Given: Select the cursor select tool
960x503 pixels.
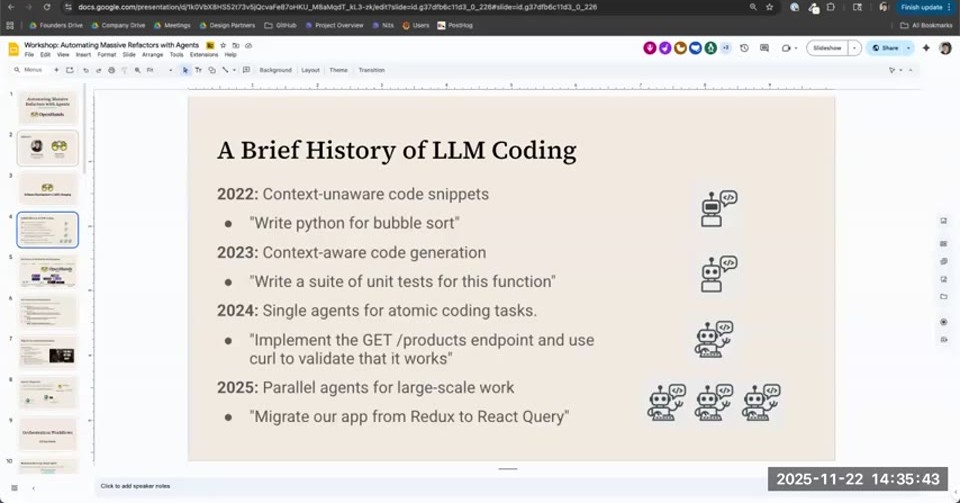Looking at the screenshot, I should click(x=186, y=70).
